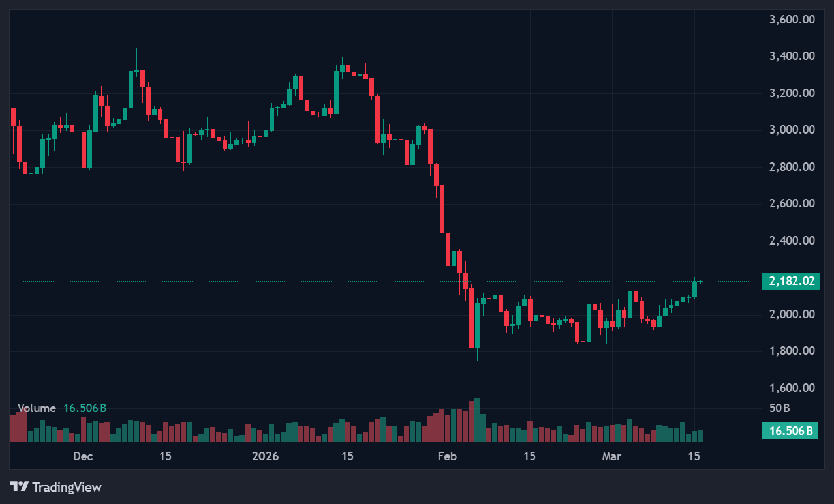
Task: Click the 50 B volume scale label
Action: (780, 409)
